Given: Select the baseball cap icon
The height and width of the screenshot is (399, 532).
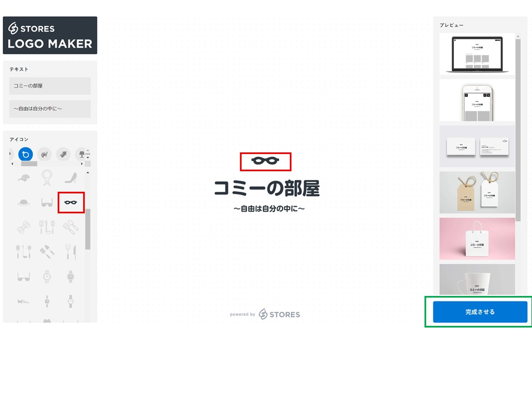Looking at the screenshot, I should (x=23, y=178).
